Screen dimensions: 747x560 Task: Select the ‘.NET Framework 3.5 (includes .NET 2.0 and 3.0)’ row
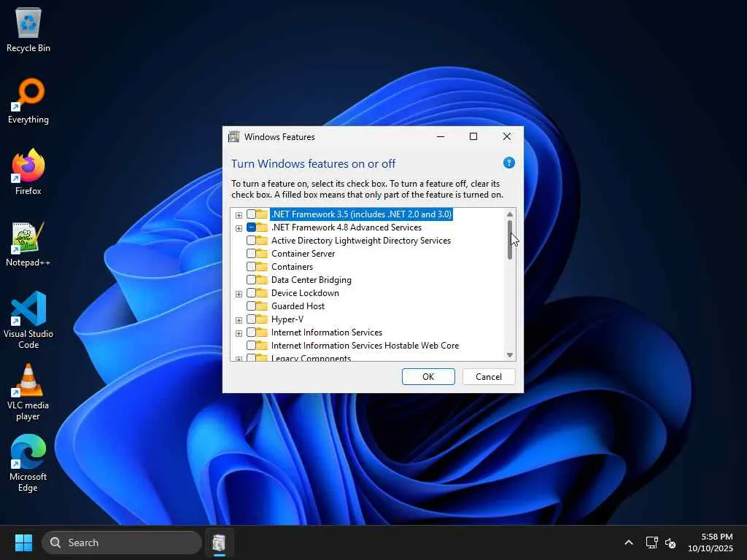point(361,214)
